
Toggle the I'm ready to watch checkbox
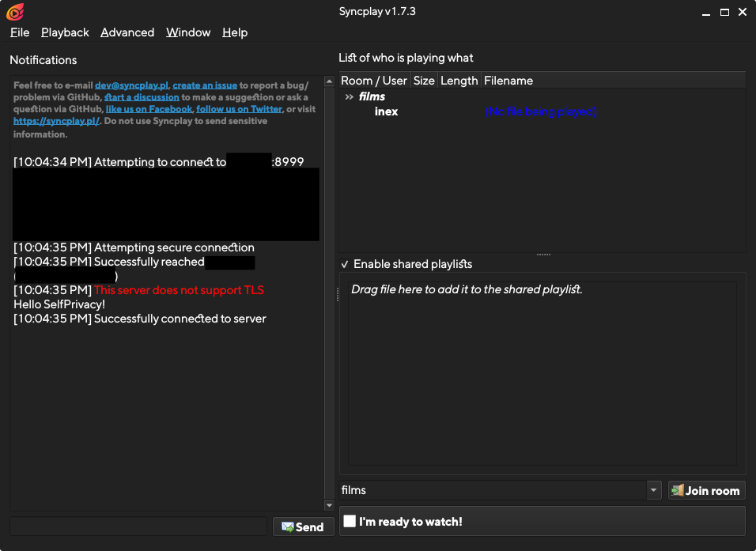coord(350,521)
